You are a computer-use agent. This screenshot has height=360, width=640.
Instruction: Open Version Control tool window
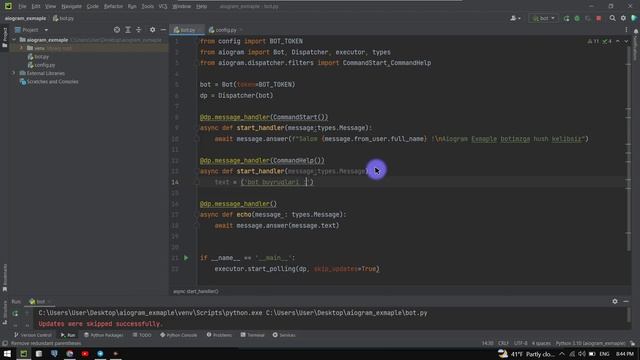tap(33, 335)
